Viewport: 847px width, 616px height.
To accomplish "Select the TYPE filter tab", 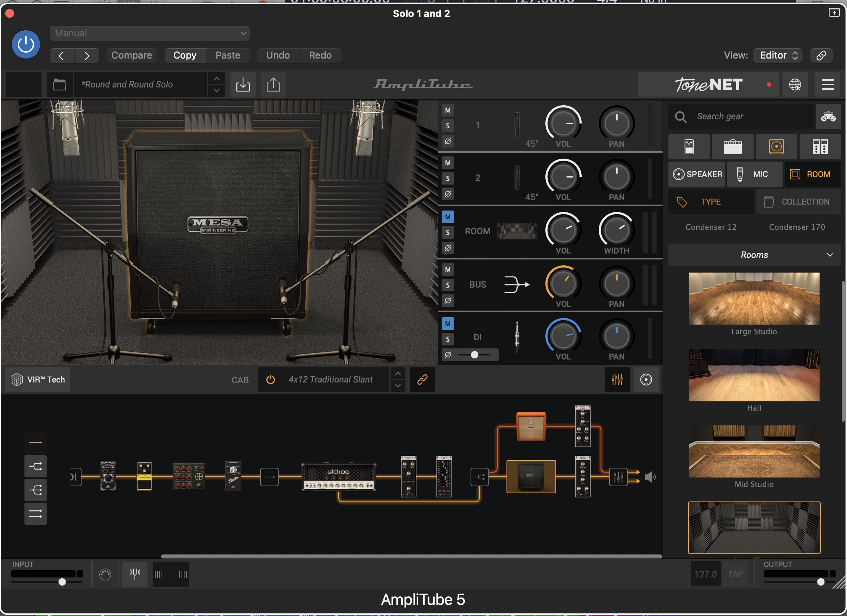I will [x=711, y=202].
